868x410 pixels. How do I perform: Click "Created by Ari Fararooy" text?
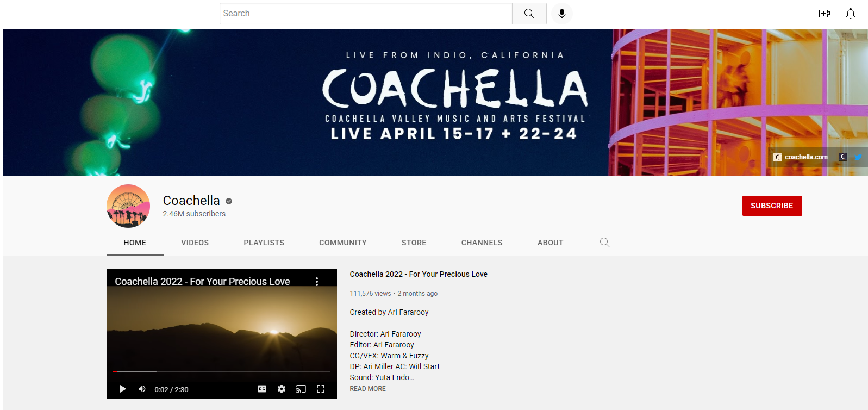[389, 312]
